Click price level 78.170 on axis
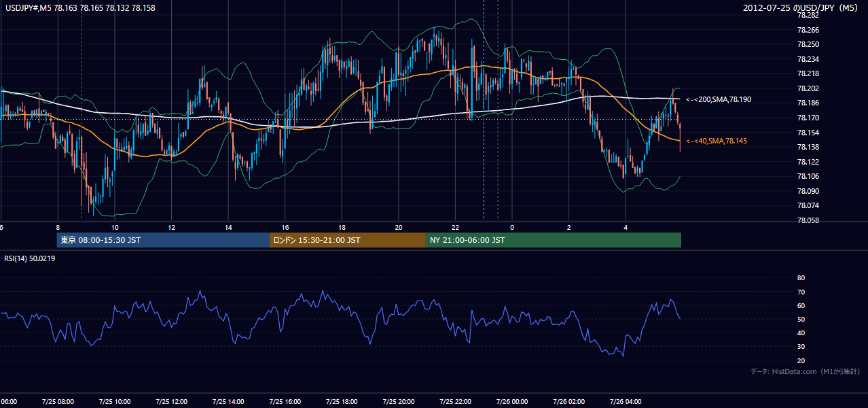Viewport: 868px width, 408px height. [809, 118]
